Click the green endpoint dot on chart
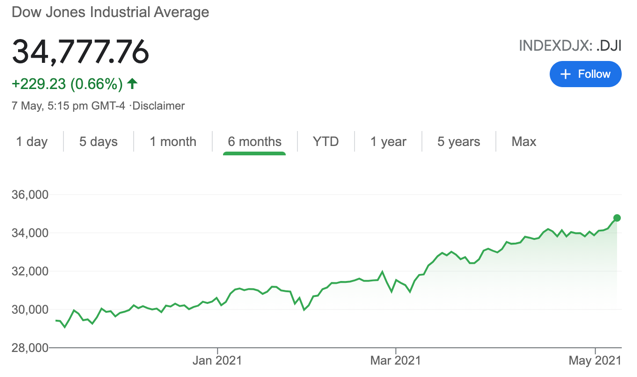The image size is (637, 377). click(617, 218)
